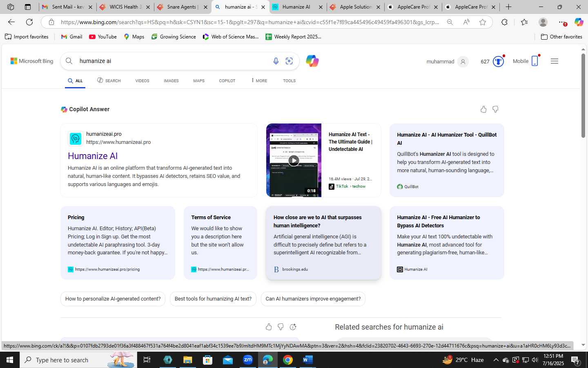Open new browser tab plus button
Viewport: 588px width, 368px height.
click(508, 7)
